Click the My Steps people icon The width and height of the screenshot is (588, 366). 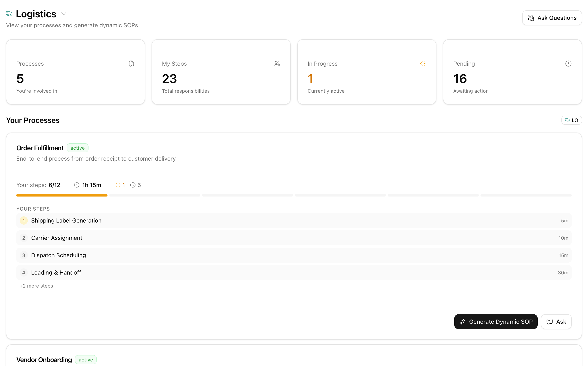tap(277, 64)
